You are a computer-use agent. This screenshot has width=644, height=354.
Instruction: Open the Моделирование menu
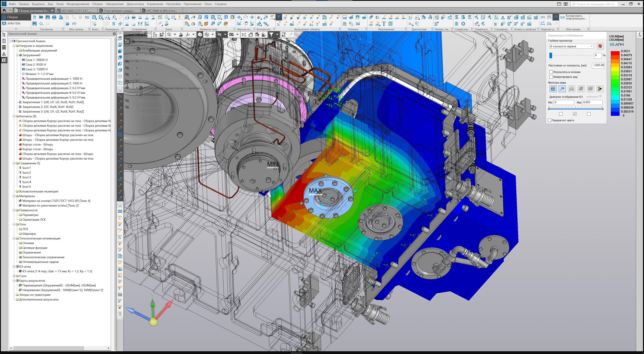pyautogui.click(x=78, y=4)
